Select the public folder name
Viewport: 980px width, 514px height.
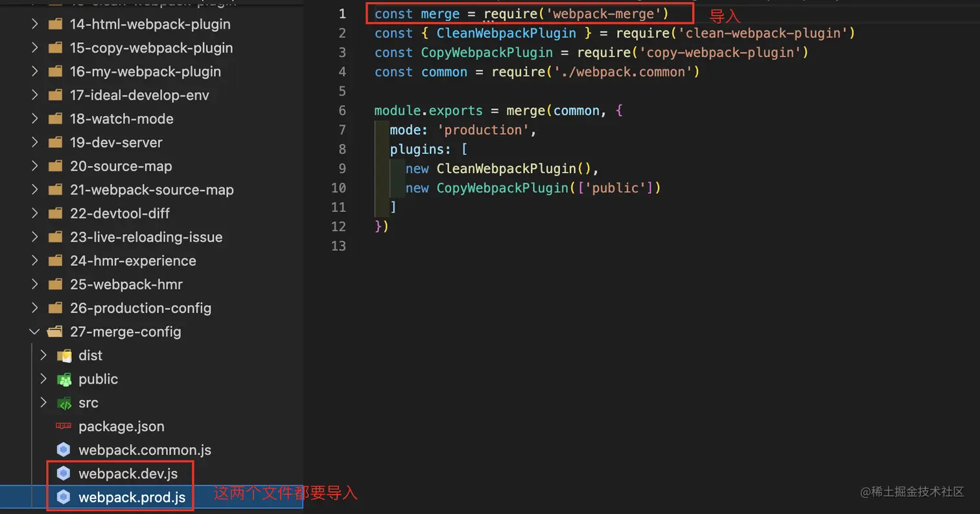tap(98, 379)
